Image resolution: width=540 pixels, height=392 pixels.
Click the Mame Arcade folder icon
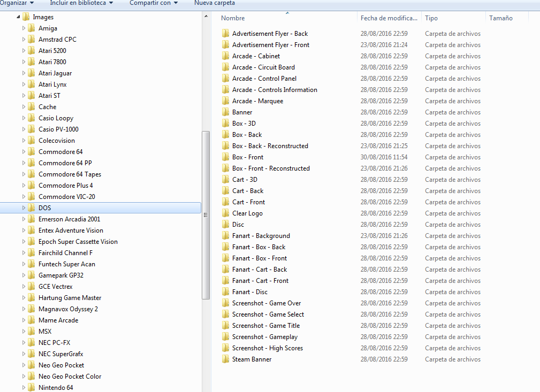tap(32, 320)
